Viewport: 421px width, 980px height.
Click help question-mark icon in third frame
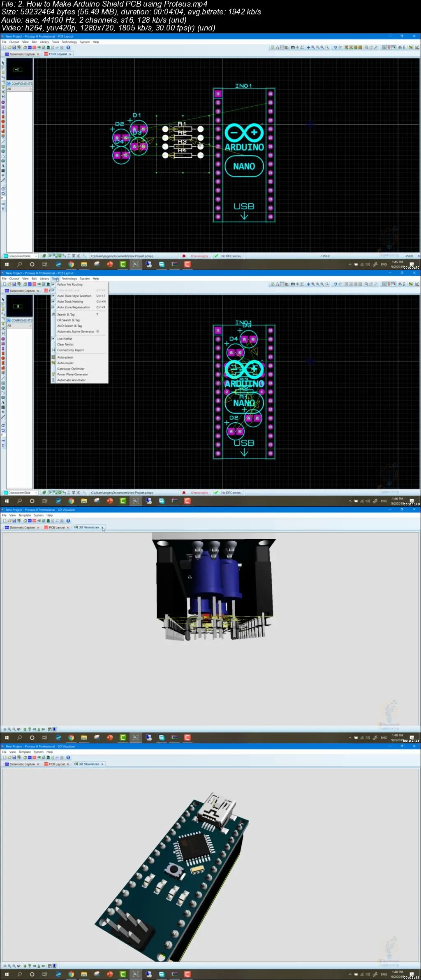point(68,521)
